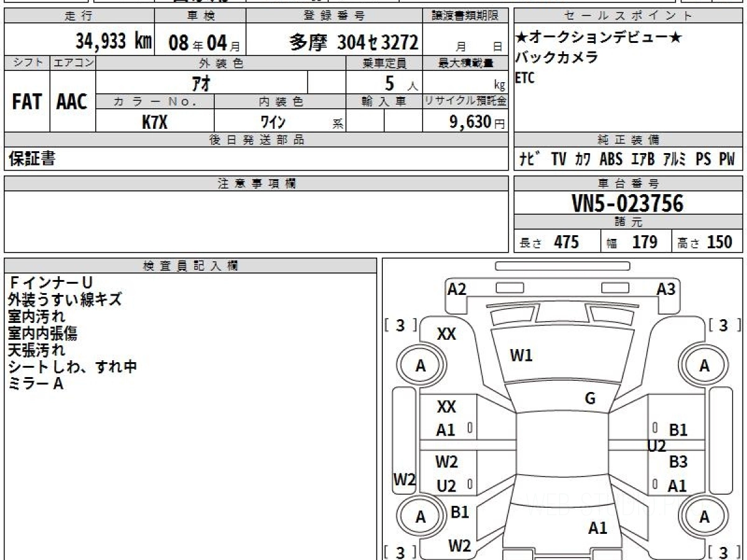Select the 検査員記入欄 header
Screen dimensions: 747x560
[x=190, y=266]
